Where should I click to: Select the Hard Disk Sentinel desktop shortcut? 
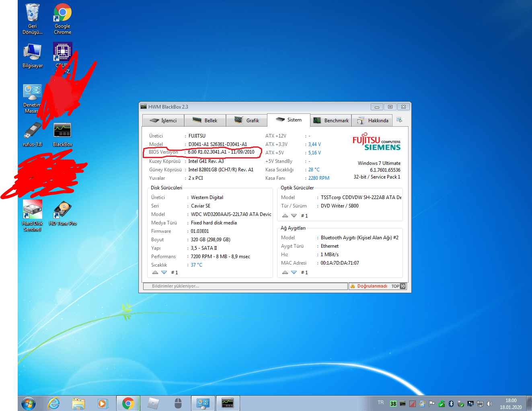pyautogui.click(x=33, y=216)
